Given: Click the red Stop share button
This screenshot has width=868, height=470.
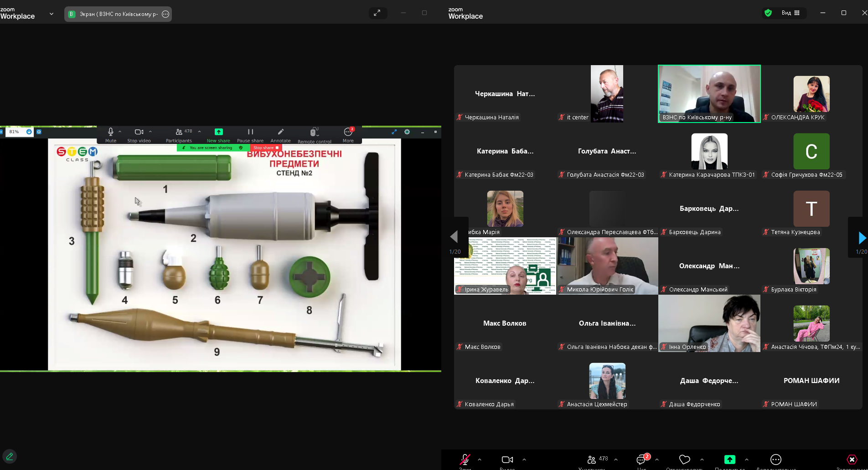Looking at the screenshot, I should pyautogui.click(x=266, y=148).
